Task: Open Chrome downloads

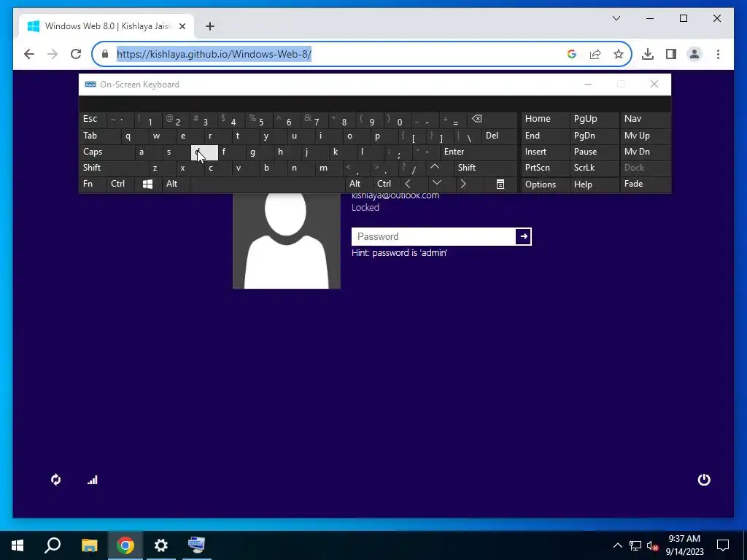Action: point(648,54)
